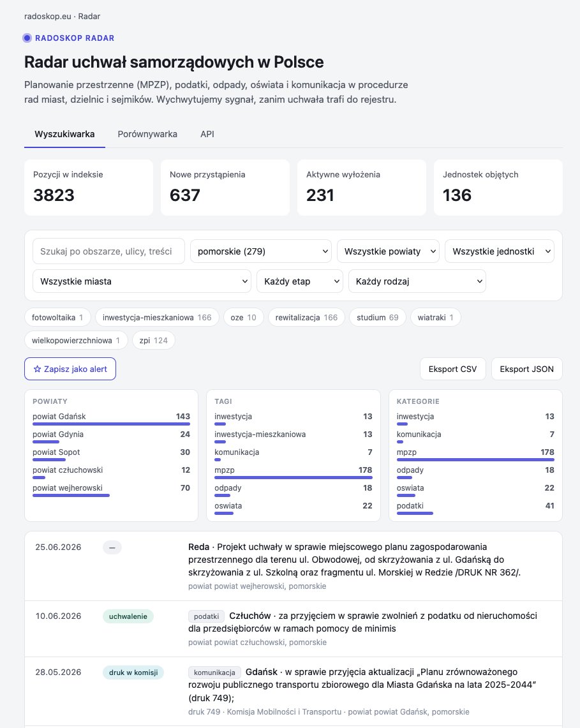Screen dimensions: 580x728
Task: Expand the 'Wszystkie miasta' selector
Action: point(142,281)
